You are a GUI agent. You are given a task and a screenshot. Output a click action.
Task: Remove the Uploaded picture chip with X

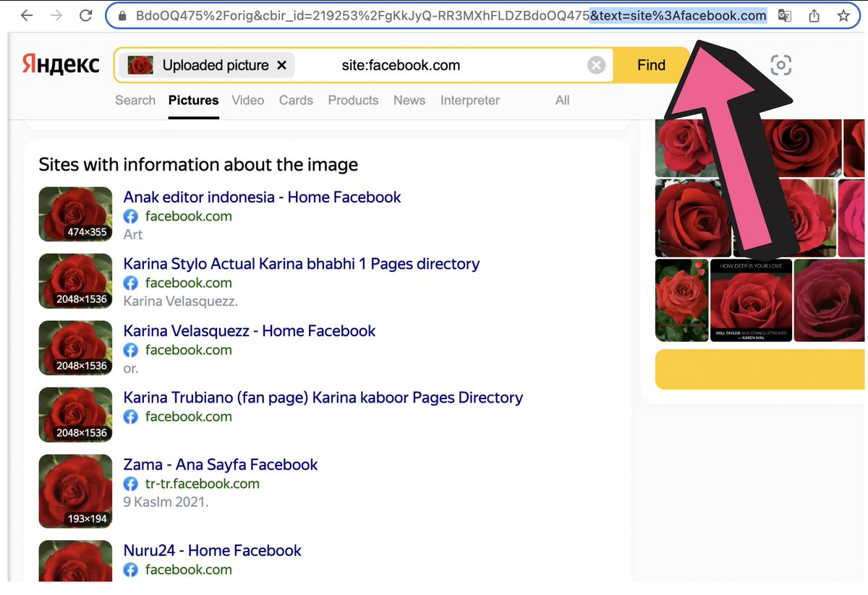281,65
